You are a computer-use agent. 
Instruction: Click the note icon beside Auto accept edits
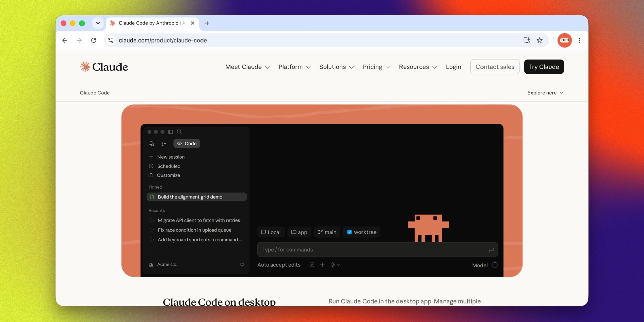coord(312,265)
